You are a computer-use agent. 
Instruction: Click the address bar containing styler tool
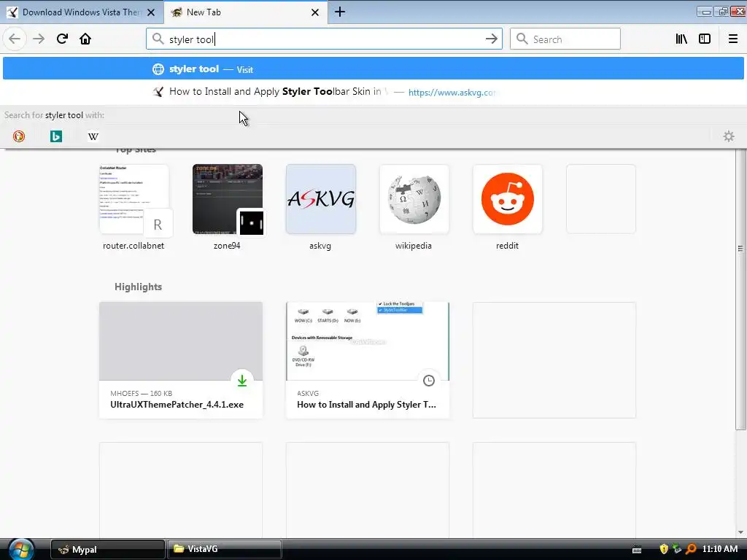coord(324,39)
